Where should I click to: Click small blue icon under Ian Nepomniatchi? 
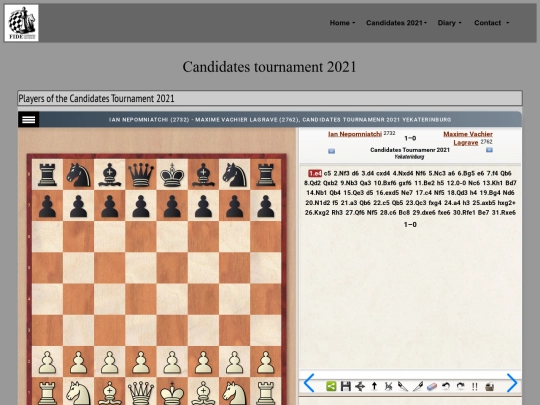[x=331, y=151]
